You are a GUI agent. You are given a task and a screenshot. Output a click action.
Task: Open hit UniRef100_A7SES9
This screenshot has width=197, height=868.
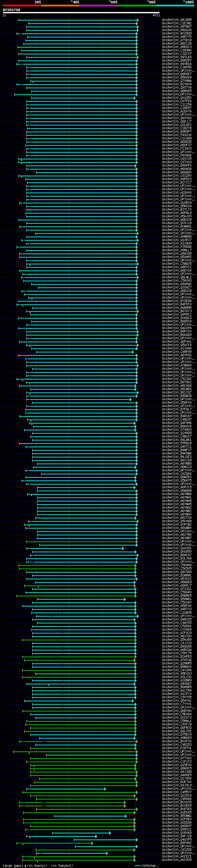click(x=177, y=40)
